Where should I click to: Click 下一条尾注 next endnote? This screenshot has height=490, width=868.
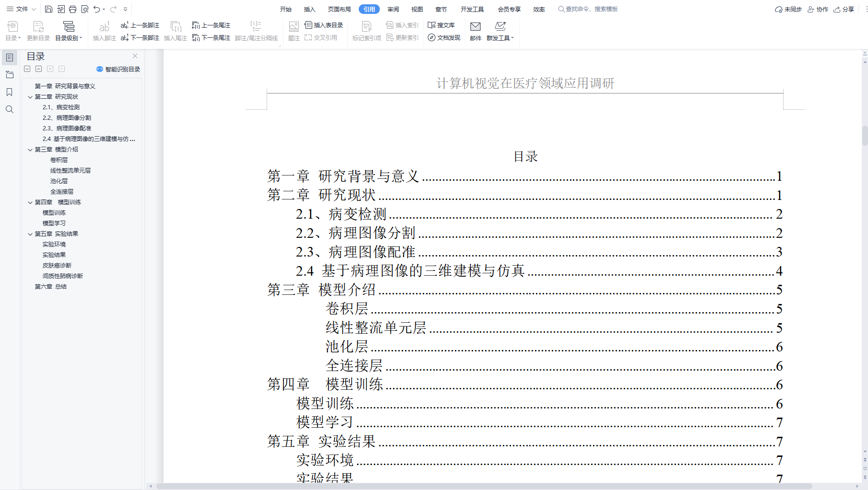coord(211,37)
